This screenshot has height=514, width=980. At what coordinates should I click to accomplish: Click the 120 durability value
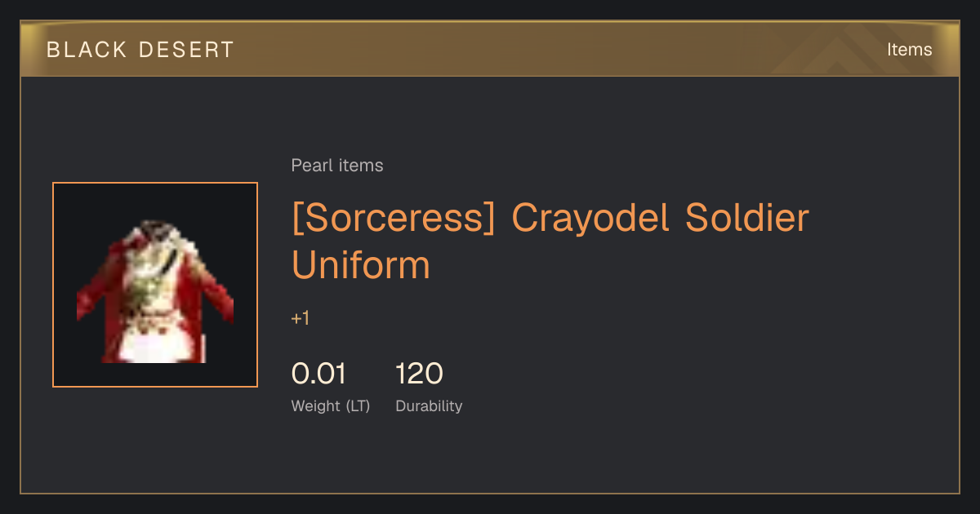click(419, 374)
